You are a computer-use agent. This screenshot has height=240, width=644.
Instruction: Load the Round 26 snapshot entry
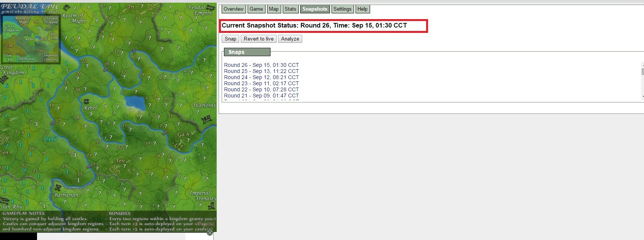pyautogui.click(x=261, y=65)
